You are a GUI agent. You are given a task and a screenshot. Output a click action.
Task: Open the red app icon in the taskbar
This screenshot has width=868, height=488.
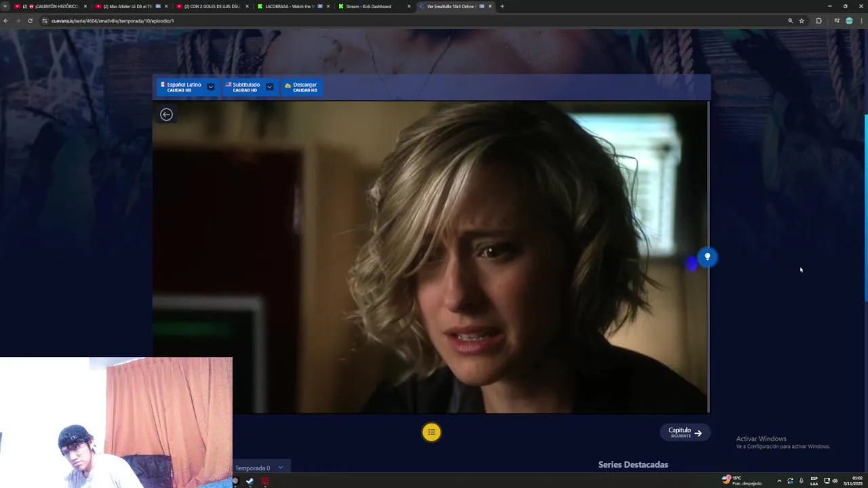point(265,481)
